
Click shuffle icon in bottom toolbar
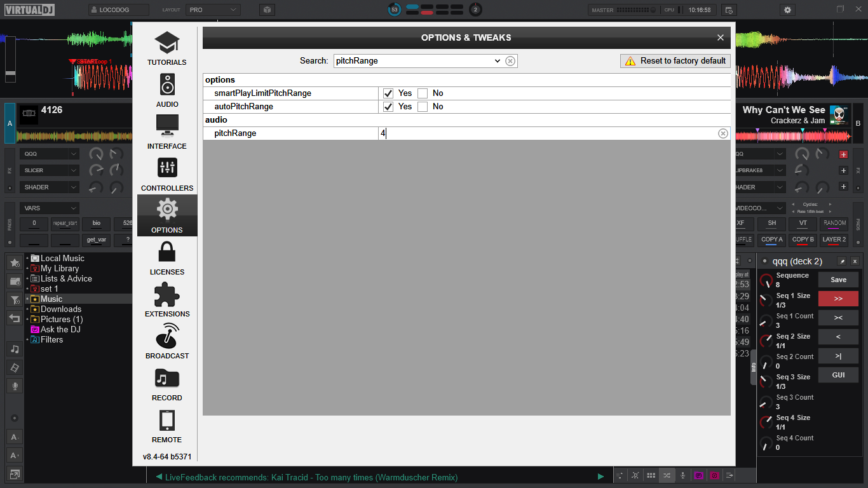[x=667, y=475]
